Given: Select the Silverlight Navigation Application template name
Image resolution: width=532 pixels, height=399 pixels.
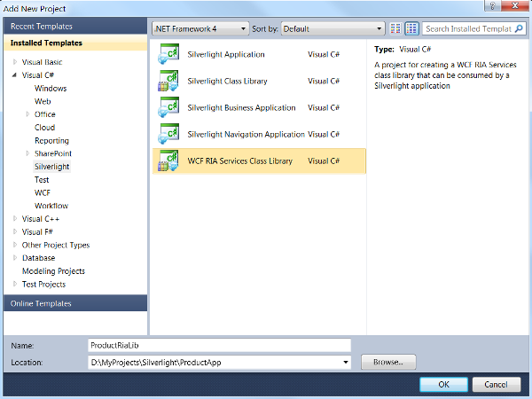Looking at the screenshot, I should [x=246, y=135].
